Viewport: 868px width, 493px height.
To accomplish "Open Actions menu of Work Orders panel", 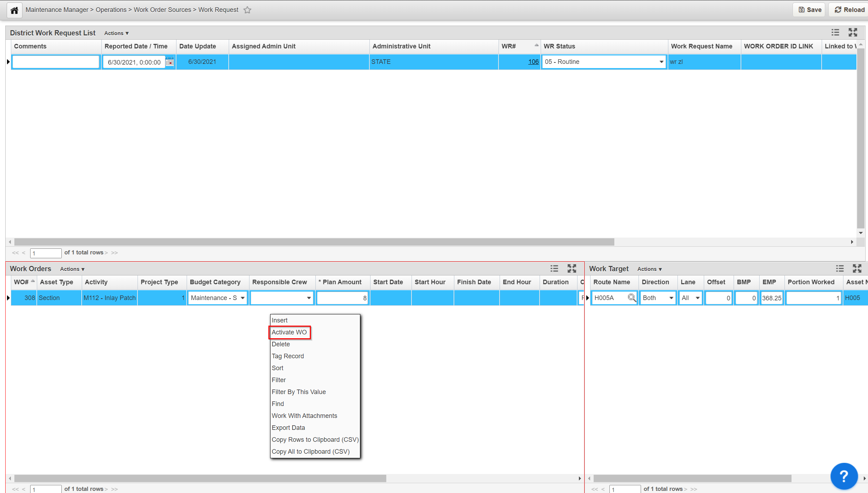I will [x=72, y=269].
